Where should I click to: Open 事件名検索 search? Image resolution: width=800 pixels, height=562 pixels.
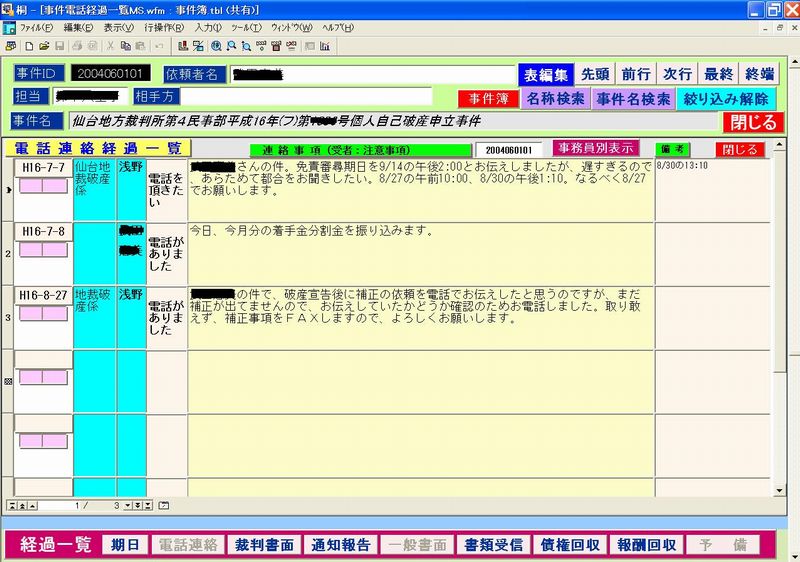633,99
